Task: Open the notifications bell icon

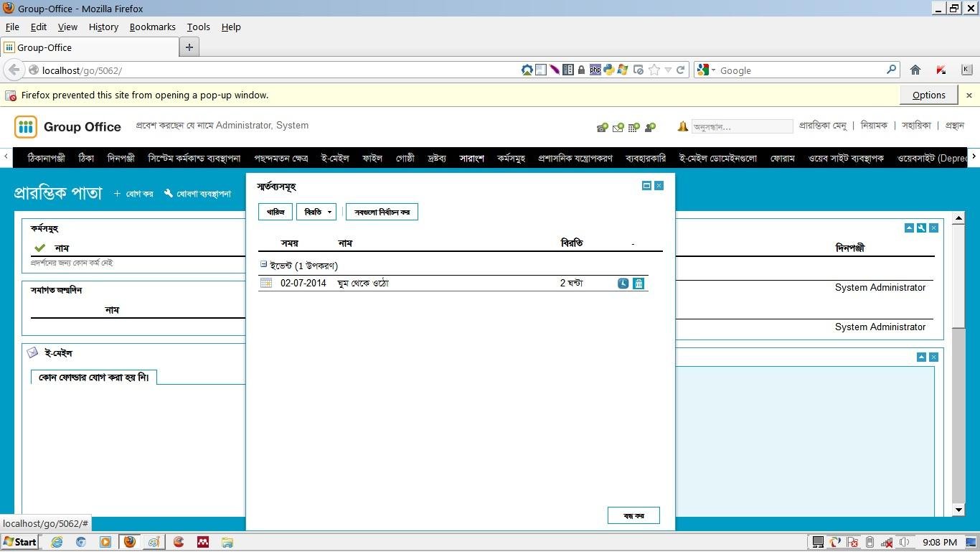Action: (x=682, y=126)
